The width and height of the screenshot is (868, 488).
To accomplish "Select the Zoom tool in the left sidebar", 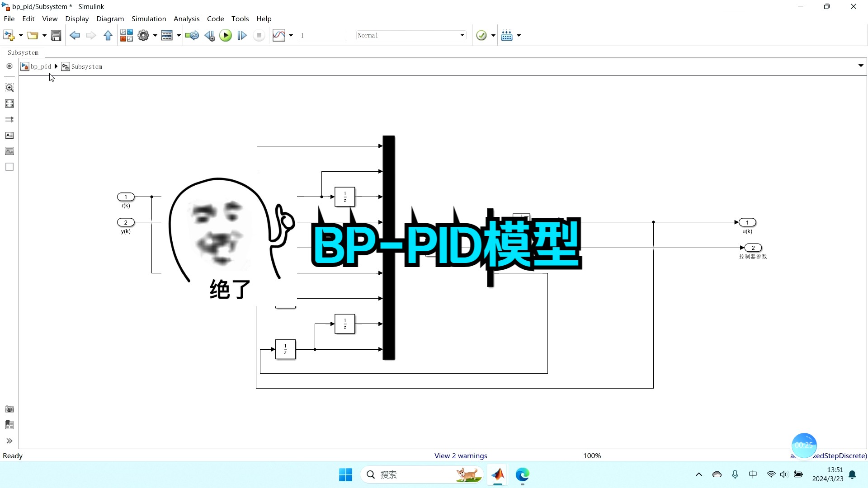I will point(9,88).
